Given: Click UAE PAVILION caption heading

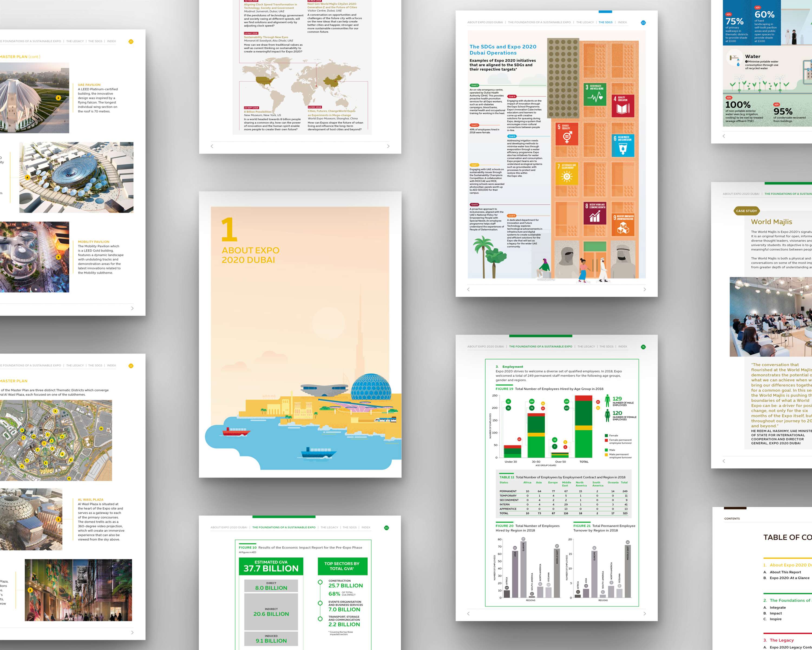Looking at the screenshot, I should tap(89, 85).
